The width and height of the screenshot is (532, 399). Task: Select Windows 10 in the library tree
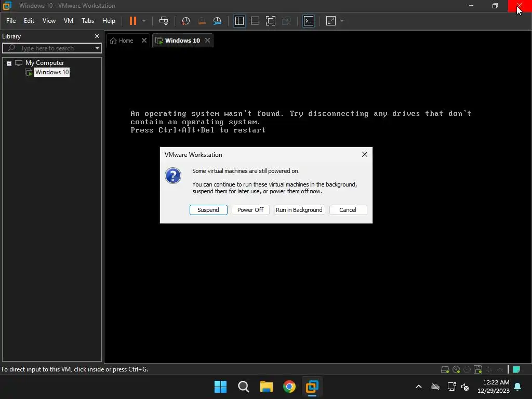pyautogui.click(x=52, y=72)
